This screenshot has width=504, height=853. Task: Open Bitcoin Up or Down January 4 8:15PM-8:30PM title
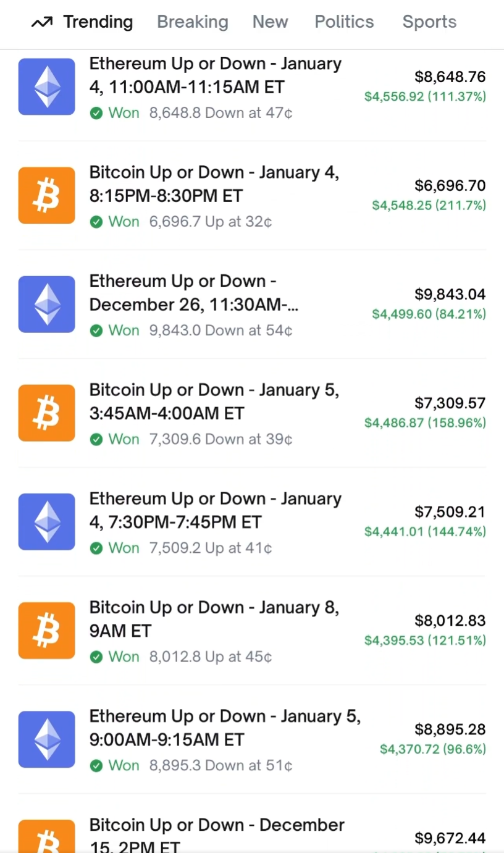tap(214, 184)
